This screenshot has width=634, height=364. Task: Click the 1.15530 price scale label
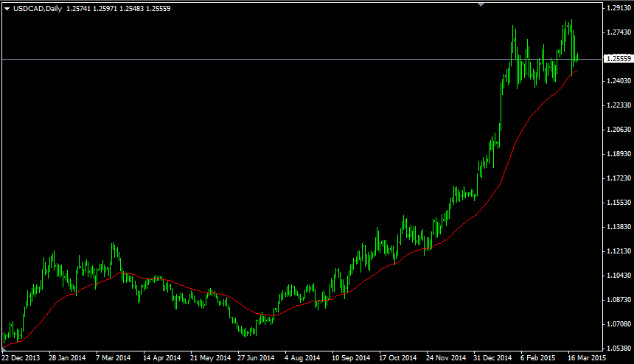pos(619,203)
